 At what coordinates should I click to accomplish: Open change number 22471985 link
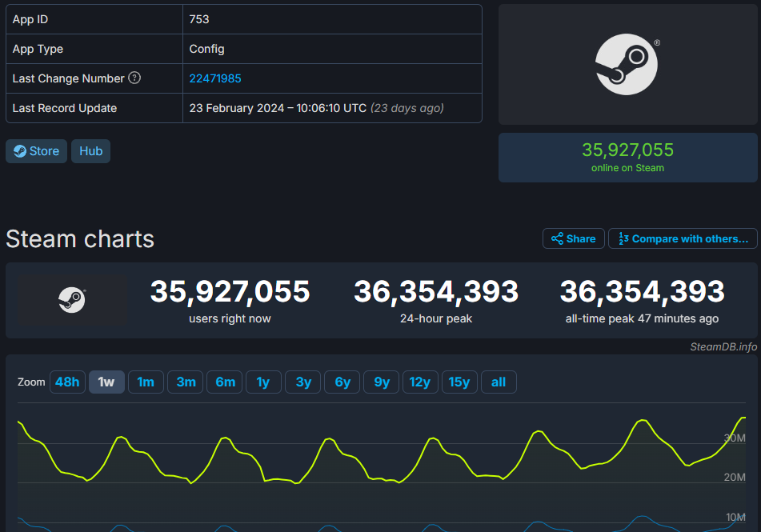(x=215, y=78)
